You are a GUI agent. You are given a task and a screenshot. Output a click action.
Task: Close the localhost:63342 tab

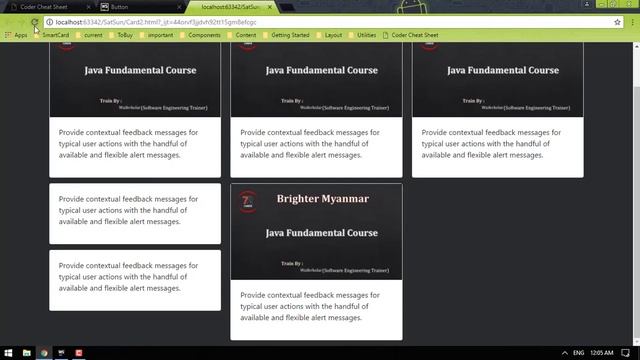tap(270, 7)
